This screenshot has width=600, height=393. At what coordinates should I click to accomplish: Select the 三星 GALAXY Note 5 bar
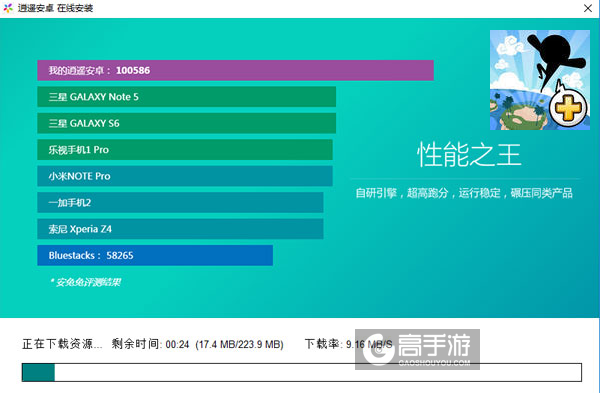186,97
